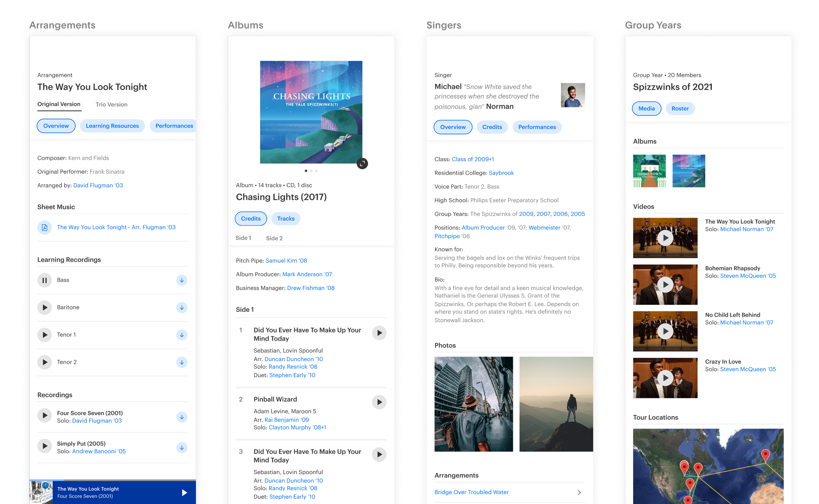Play the Bohemian Rhapsody video
This screenshot has width=819, height=504.
pyautogui.click(x=665, y=285)
